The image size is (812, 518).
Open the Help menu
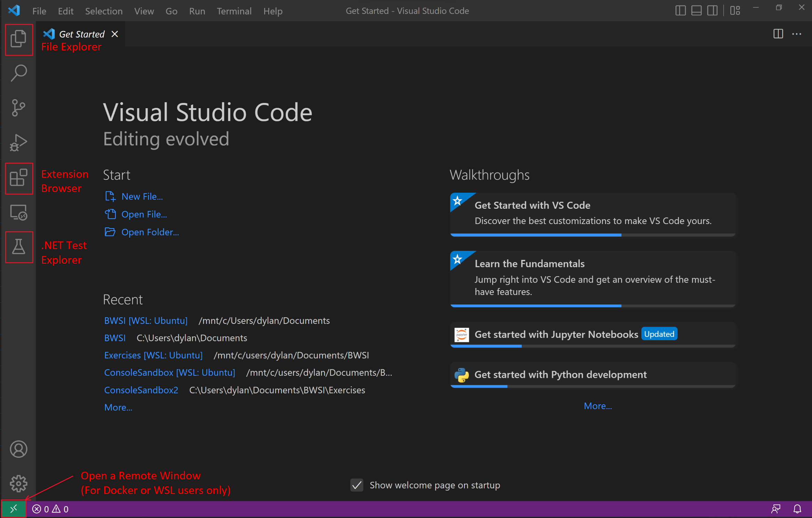[x=273, y=11]
